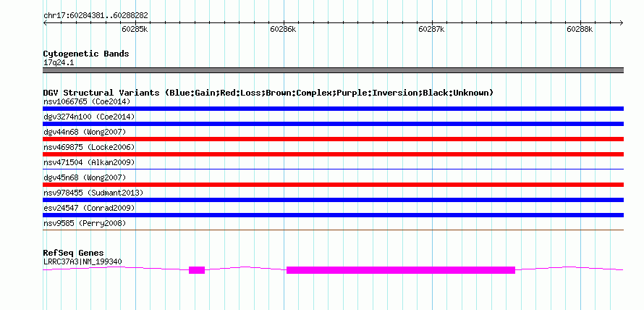644x310 pixels.
Task: Open the LRRC37A3|NM_199340 gene label
Action: 82,261
